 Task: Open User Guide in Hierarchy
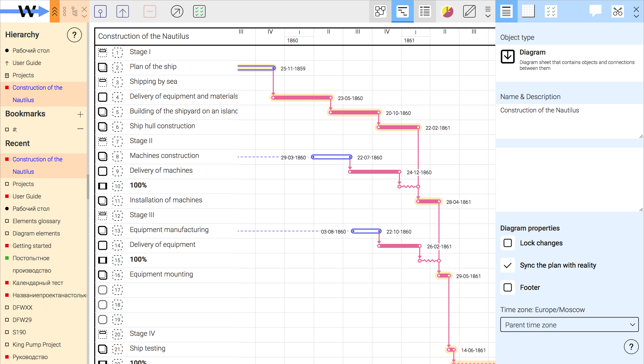(x=27, y=63)
